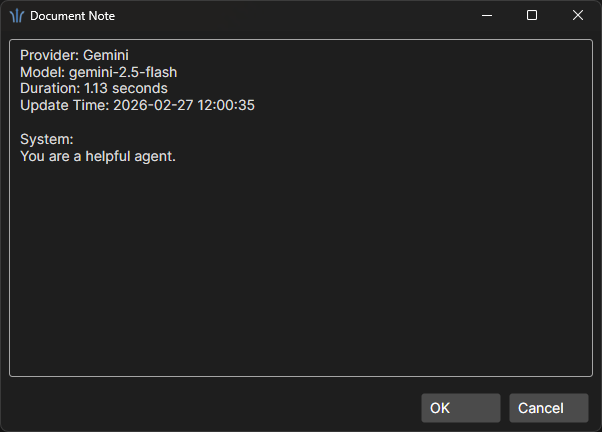Screen dimensions: 602x432
Task: Place cursor on the "Duration:" label
Action: click(x=50, y=88)
